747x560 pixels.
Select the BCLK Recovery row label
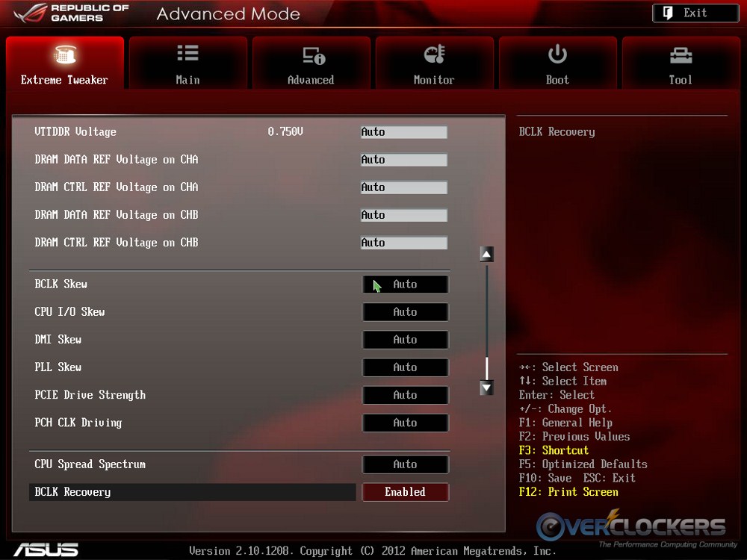(72, 492)
